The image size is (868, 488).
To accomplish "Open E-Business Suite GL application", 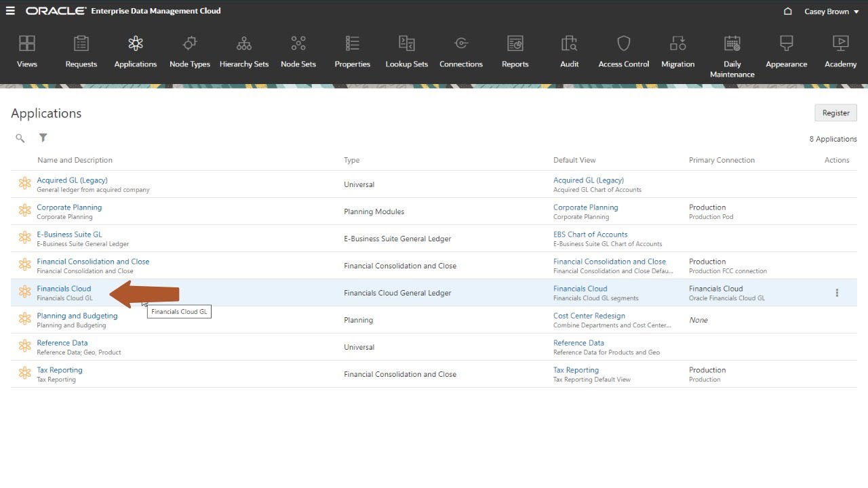I will [69, 235].
